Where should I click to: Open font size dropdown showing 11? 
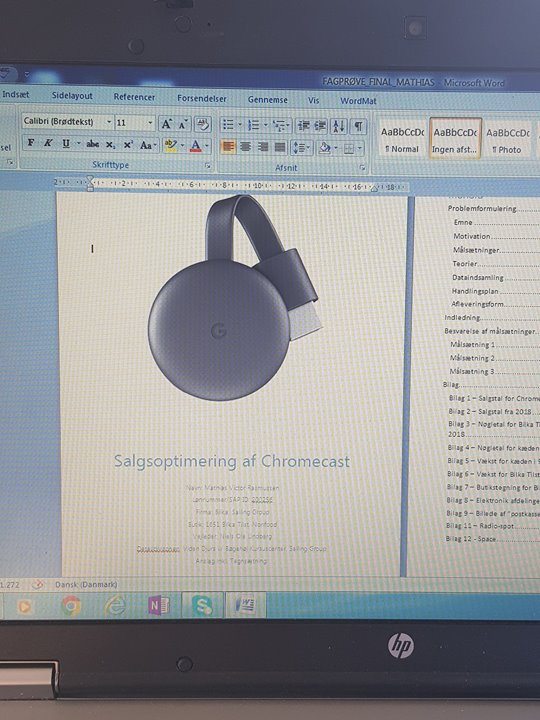pos(150,123)
